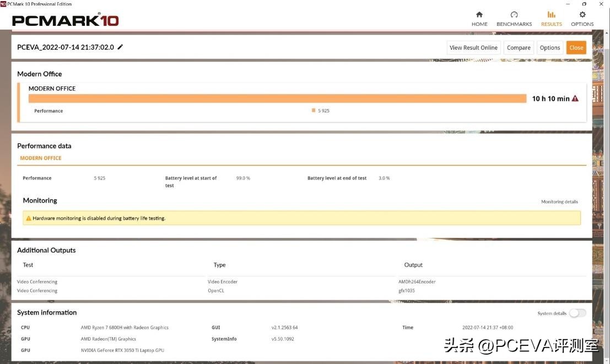The width and height of the screenshot is (610, 364).
Task: Click the GUI version v2.1.2563 64
Action: 285,328
